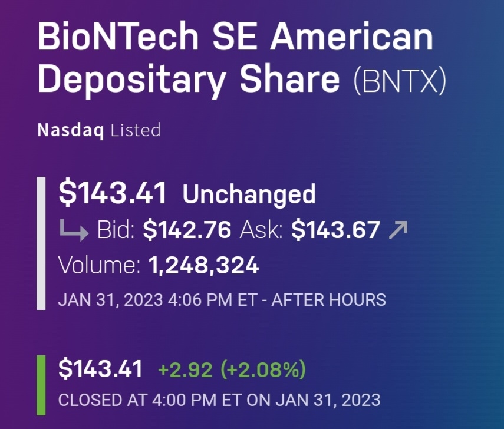Click the Listed status text

click(135, 130)
